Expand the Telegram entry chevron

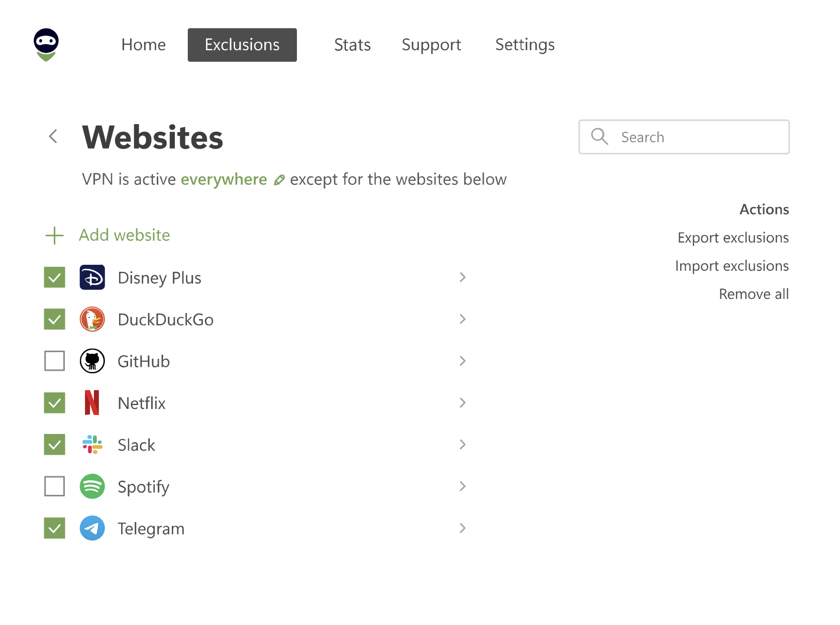pos(463,528)
